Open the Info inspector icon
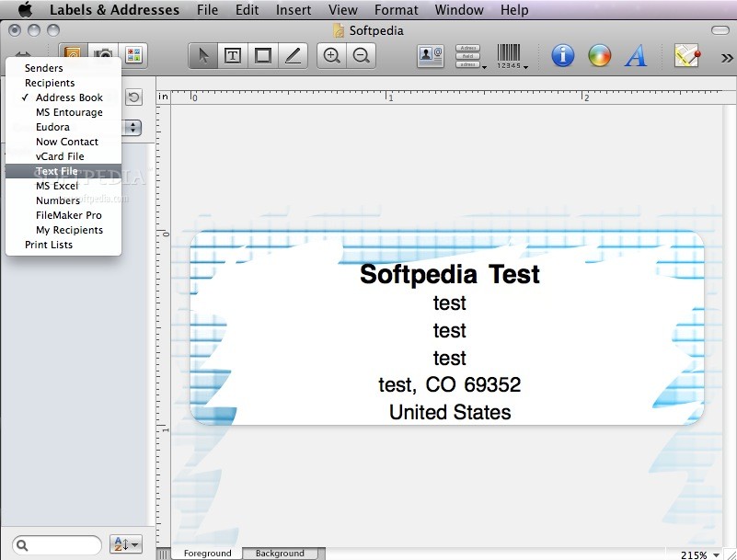Viewport: 737px width, 560px height. 562,55
